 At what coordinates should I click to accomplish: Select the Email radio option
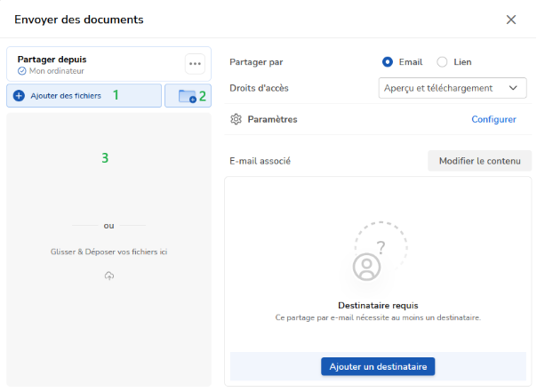point(388,62)
